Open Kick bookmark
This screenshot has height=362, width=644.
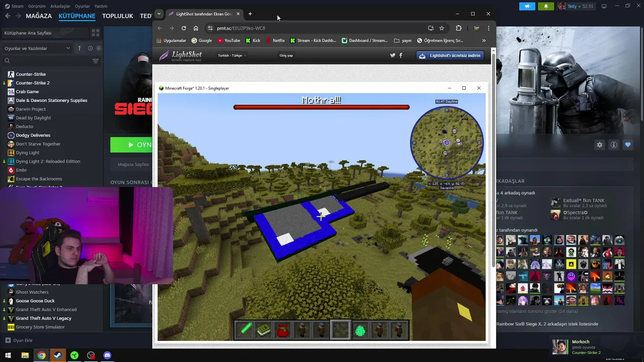[253, 40]
